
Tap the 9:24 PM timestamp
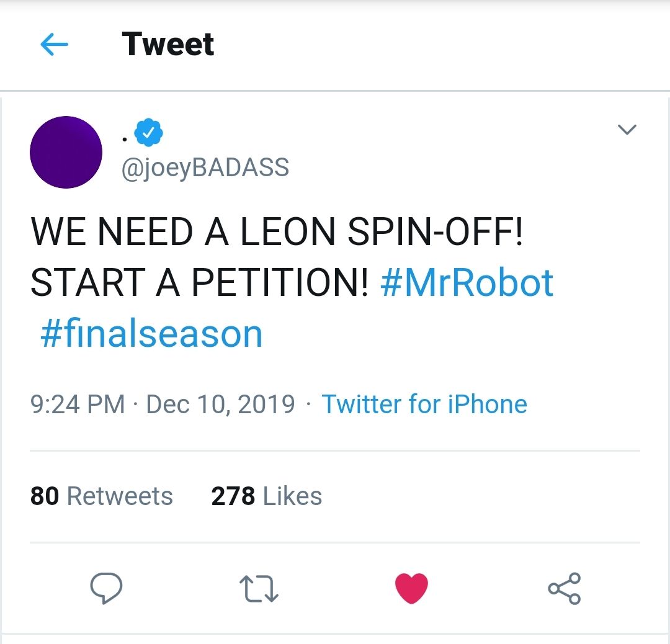[78, 405]
